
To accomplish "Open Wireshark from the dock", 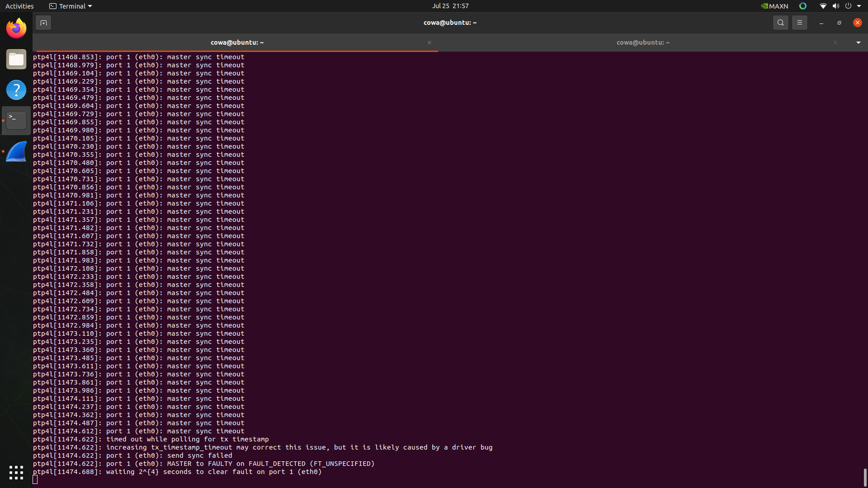I will pyautogui.click(x=16, y=152).
